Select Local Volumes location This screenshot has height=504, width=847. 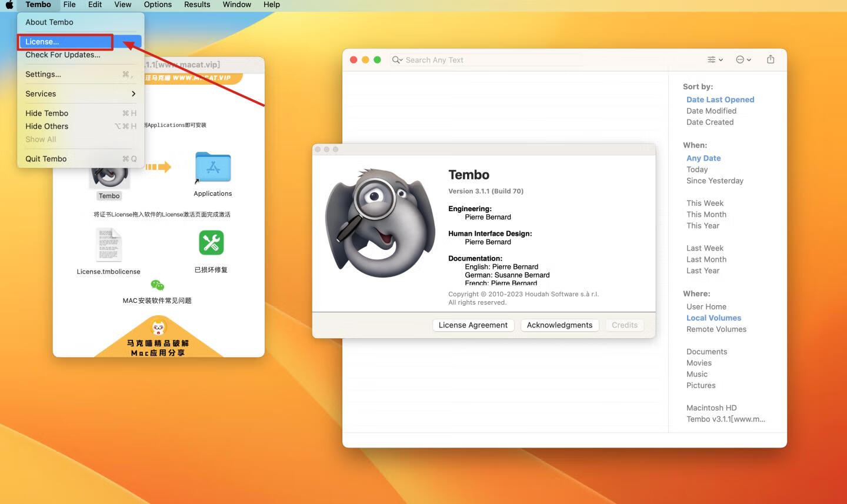pos(713,318)
